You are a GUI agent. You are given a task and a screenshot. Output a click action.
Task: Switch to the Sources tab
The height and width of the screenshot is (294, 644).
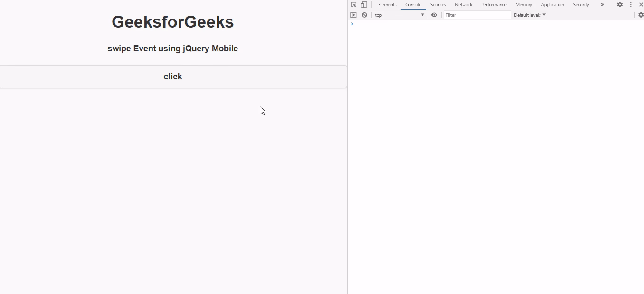click(438, 5)
